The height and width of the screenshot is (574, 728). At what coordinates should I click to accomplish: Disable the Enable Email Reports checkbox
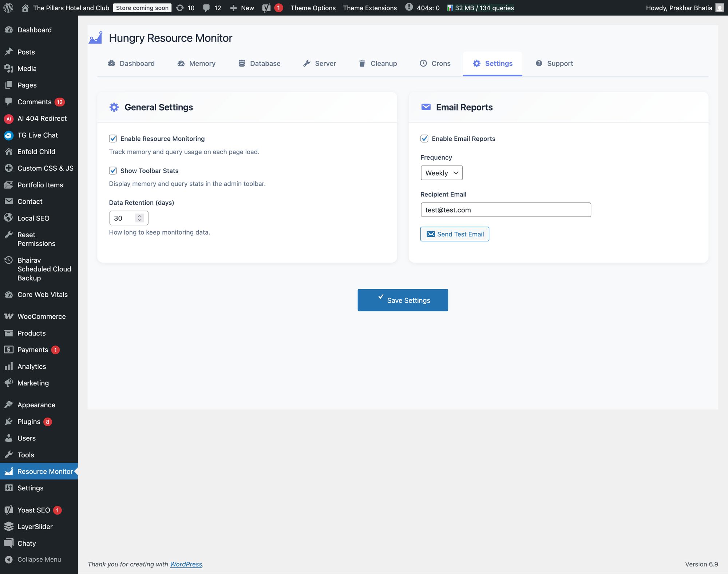424,139
